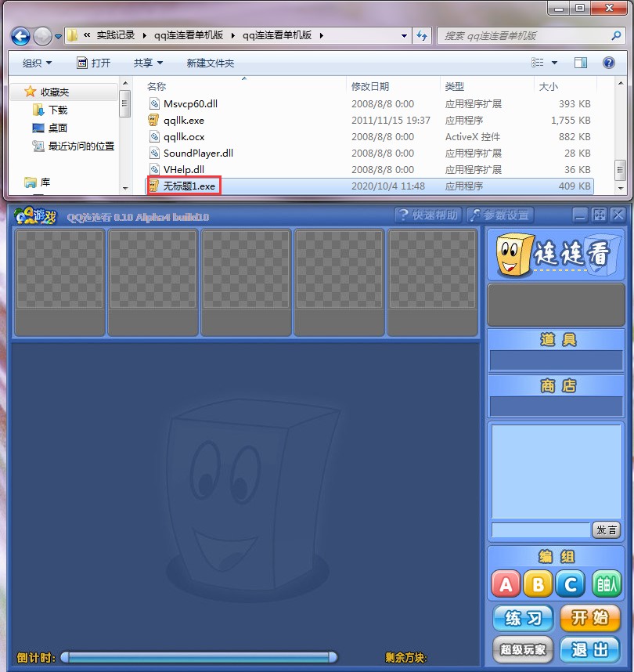Click 打开 in the Explorer toolbar
This screenshot has width=634, height=672.
pyautogui.click(x=93, y=63)
